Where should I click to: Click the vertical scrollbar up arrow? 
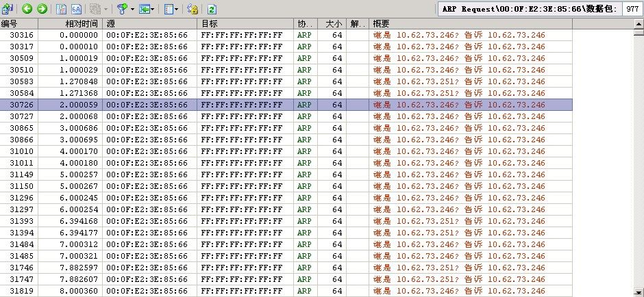click(639, 23)
